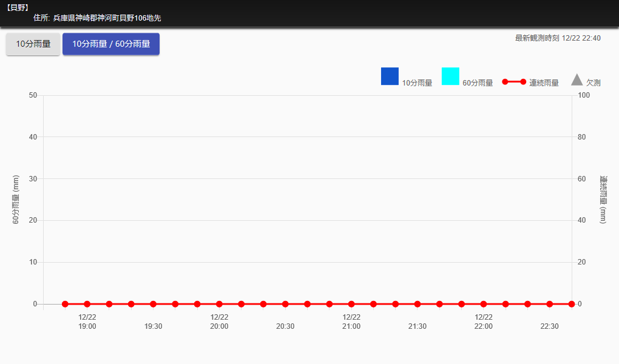The image size is (619, 364).
Task: Toggle the red 連続雨量 legend line icon
Action: [x=514, y=82]
